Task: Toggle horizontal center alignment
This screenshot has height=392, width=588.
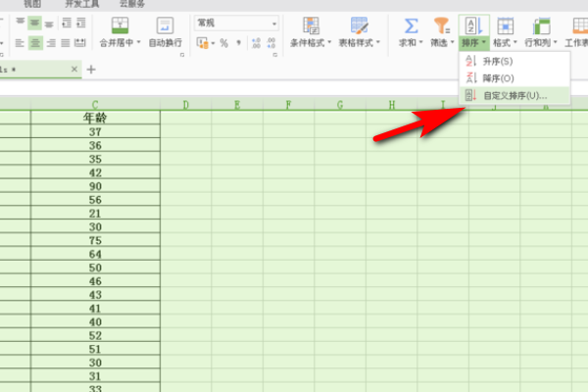Action: pyautogui.click(x=35, y=43)
